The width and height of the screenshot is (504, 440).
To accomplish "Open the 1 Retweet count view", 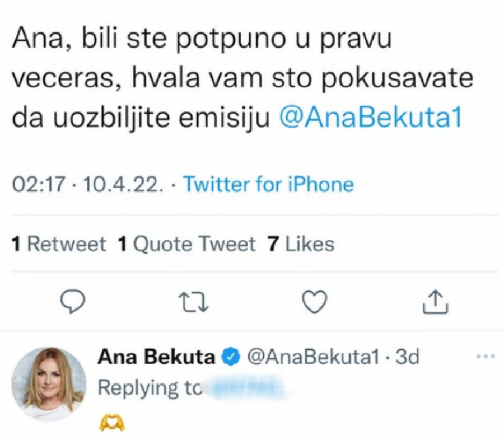I will [x=59, y=244].
